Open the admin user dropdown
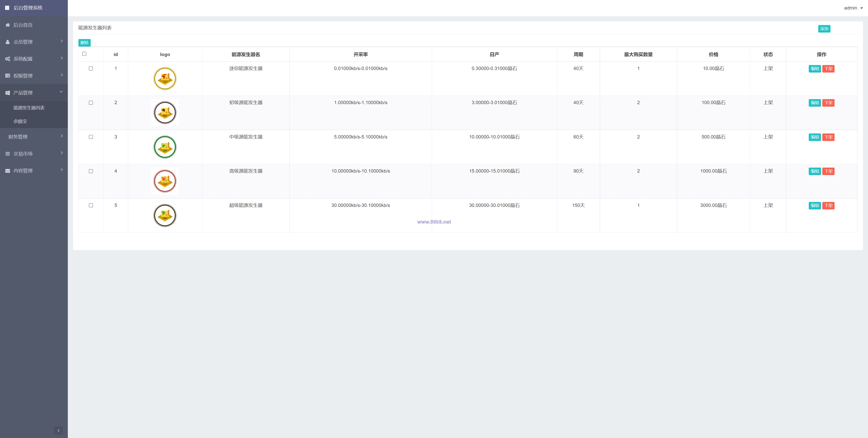 point(853,8)
